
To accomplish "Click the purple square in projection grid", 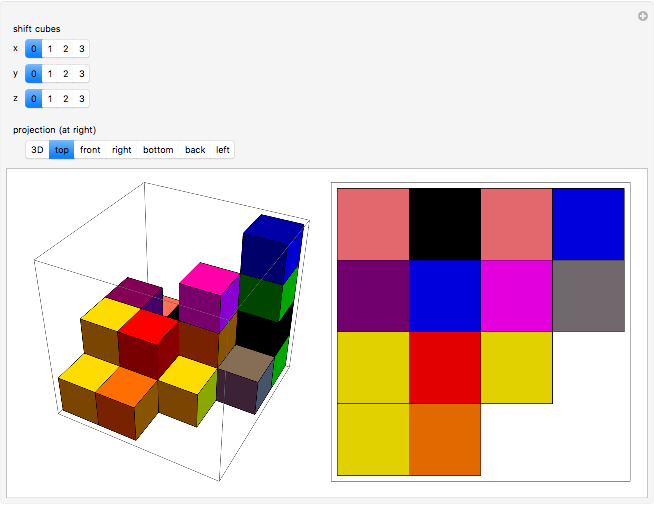I will [373, 296].
